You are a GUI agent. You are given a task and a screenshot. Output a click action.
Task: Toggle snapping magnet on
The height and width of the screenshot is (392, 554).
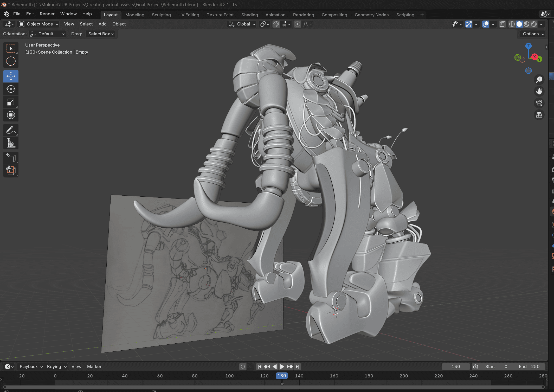click(x=276, y=24)
